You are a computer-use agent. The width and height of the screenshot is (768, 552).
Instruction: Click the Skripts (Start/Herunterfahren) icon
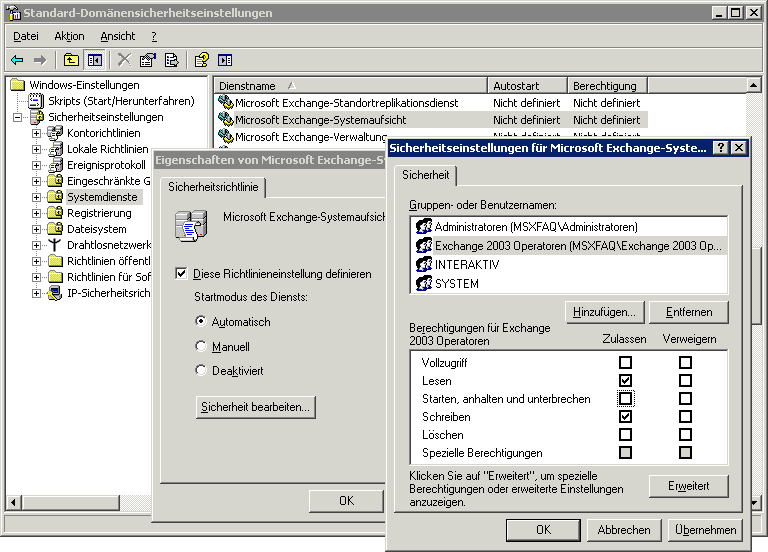tap(36, 101)
